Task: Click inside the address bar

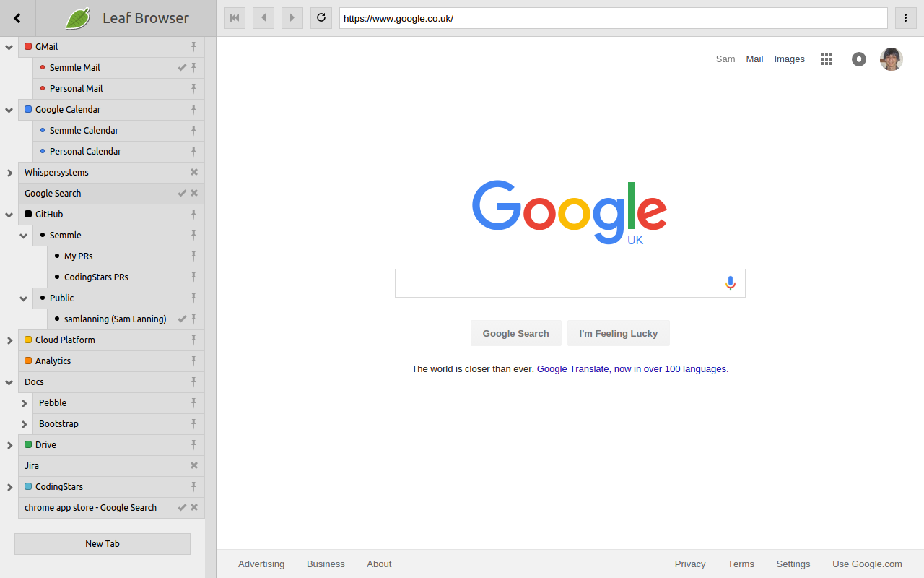Action: pyautogui.click(x=614, y=18)
